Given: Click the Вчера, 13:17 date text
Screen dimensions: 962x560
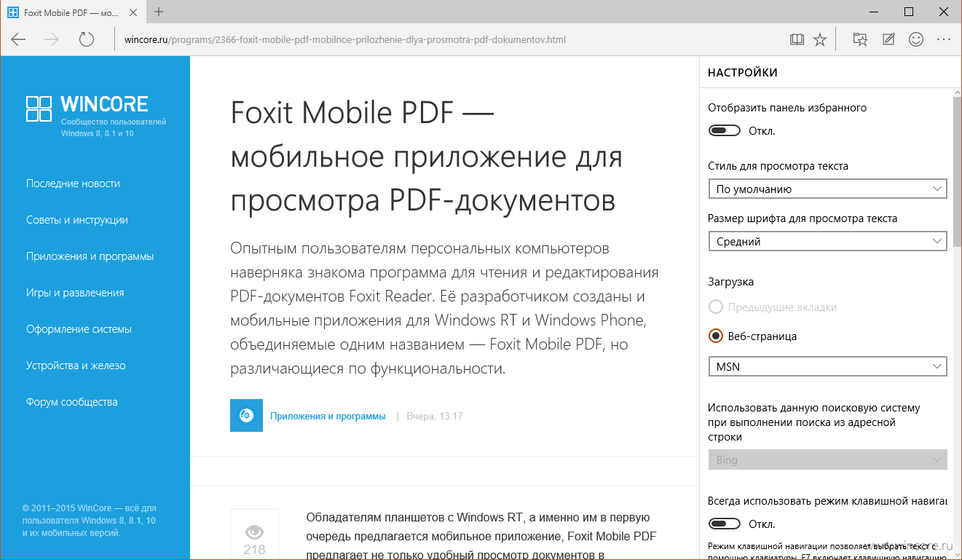Looking at the screenshot, I should [x=435, y=416].
